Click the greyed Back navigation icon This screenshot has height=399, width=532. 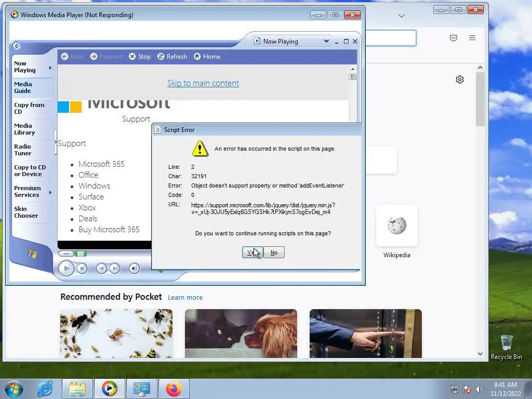click(65, 57)
